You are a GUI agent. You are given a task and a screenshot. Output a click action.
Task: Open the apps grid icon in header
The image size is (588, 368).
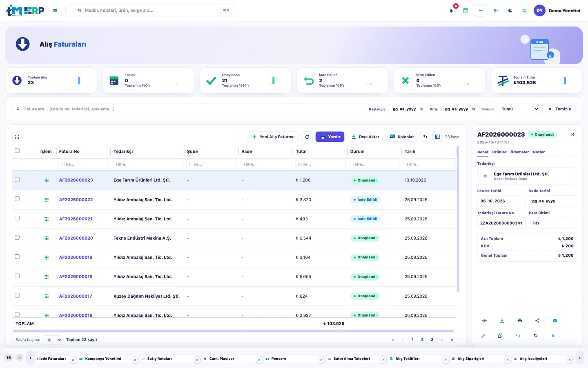point(496,11)
